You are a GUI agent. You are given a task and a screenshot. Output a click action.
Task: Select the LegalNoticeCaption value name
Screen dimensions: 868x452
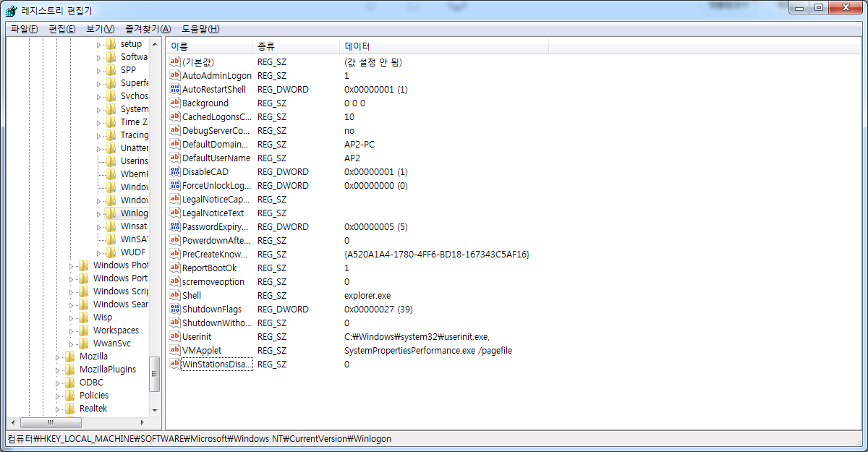point(216,199)
